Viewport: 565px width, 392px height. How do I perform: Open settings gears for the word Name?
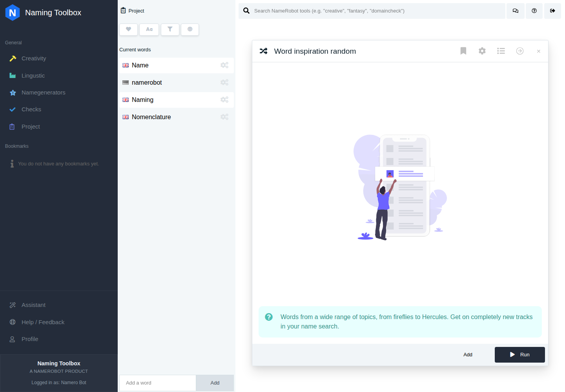[224, 65]
